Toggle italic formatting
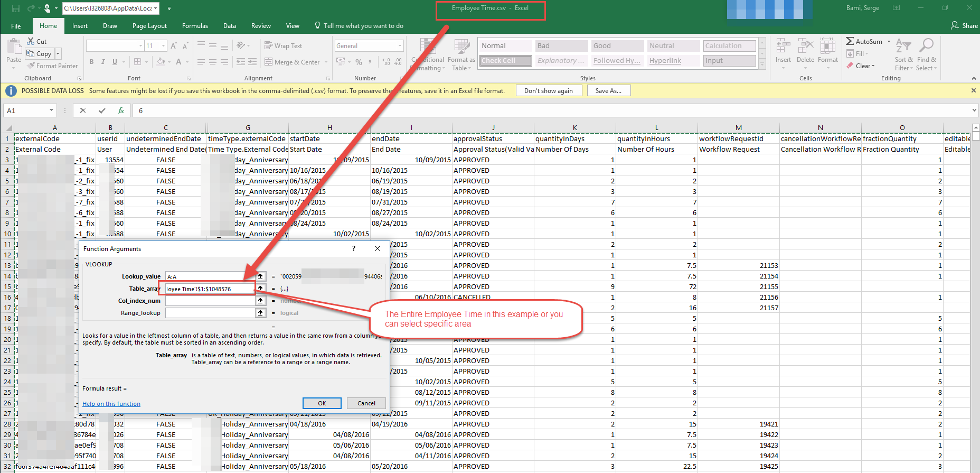Screen dimensions: 980x473 point(103,62)
